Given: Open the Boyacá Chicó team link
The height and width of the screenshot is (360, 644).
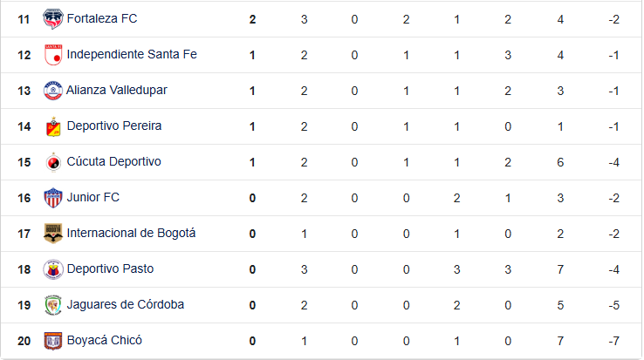Looking at the screenshot, I should (x=105, y=340).
